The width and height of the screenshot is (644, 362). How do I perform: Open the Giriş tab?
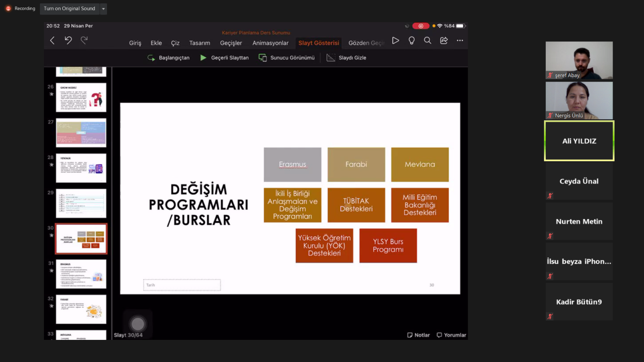[135, 43]
